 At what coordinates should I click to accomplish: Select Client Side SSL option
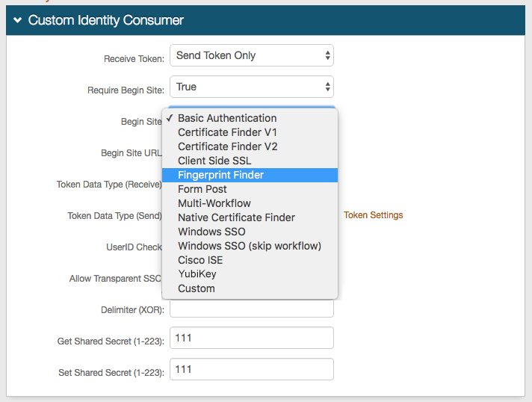(x=214, y=161)
